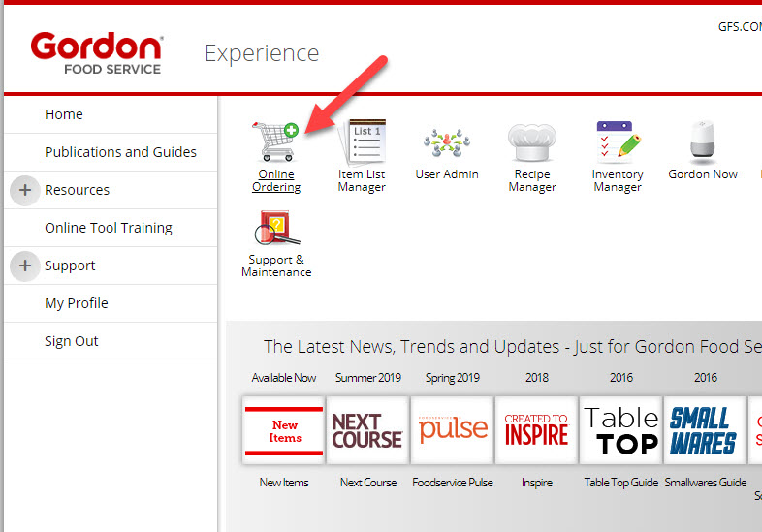762x532 pixels.
Task: Click the 'Available Now' date label
Action: (284, 378)
